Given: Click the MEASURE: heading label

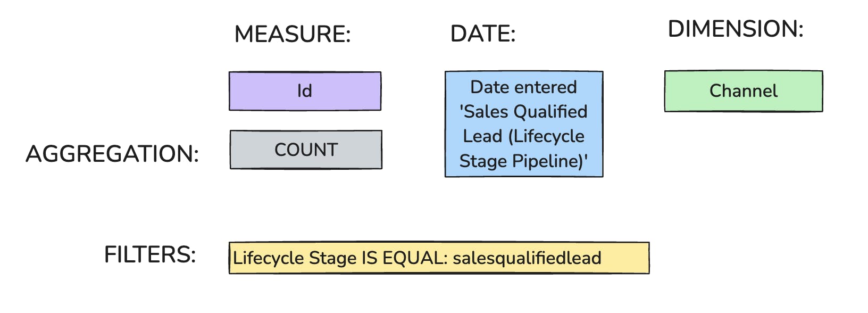Looking at the screenshot, I should tap(293, 35).
